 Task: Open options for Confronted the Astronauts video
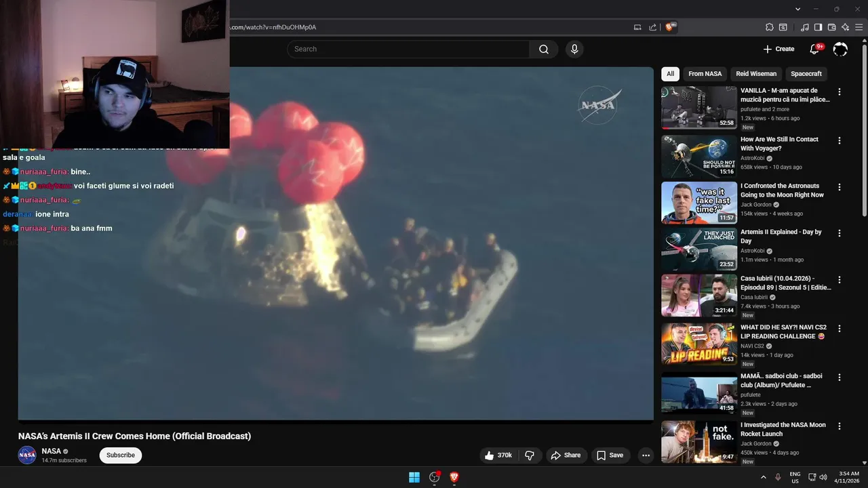[840, 187]
